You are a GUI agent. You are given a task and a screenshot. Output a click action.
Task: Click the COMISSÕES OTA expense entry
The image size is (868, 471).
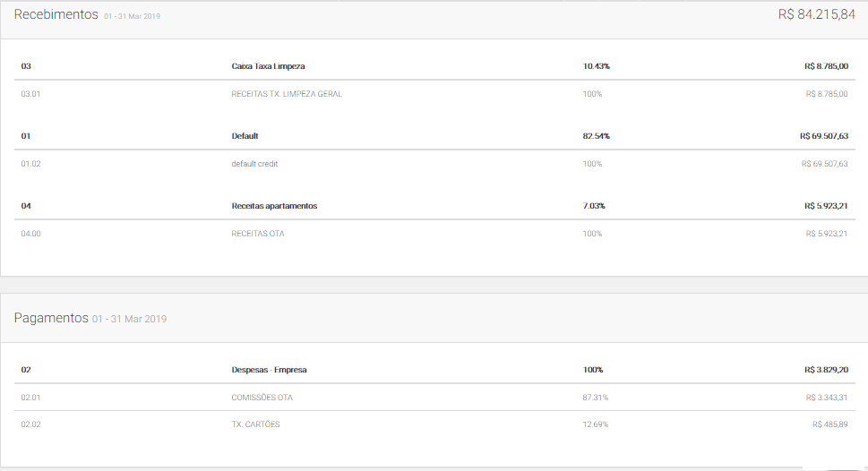tap(262, 398)
